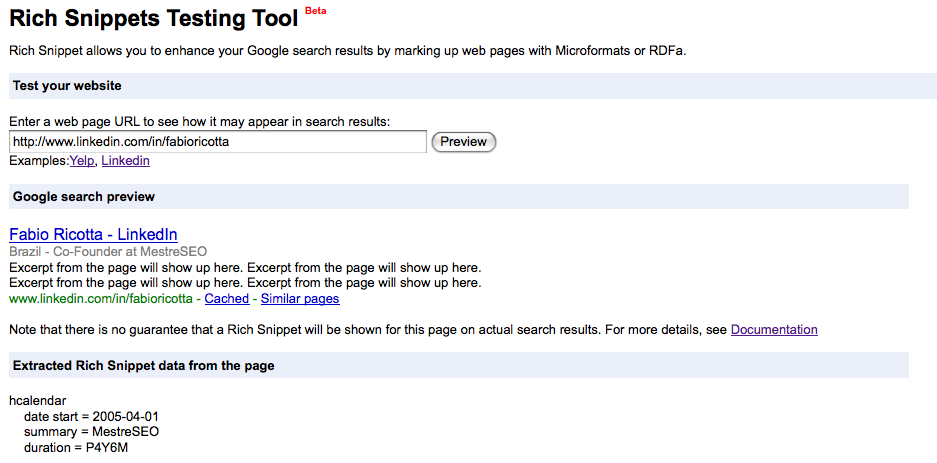The height and width of the screenshot is (463, 937).
Task: Click the Test your website section header
Action: pyautogui.click(x=67, y=86)
